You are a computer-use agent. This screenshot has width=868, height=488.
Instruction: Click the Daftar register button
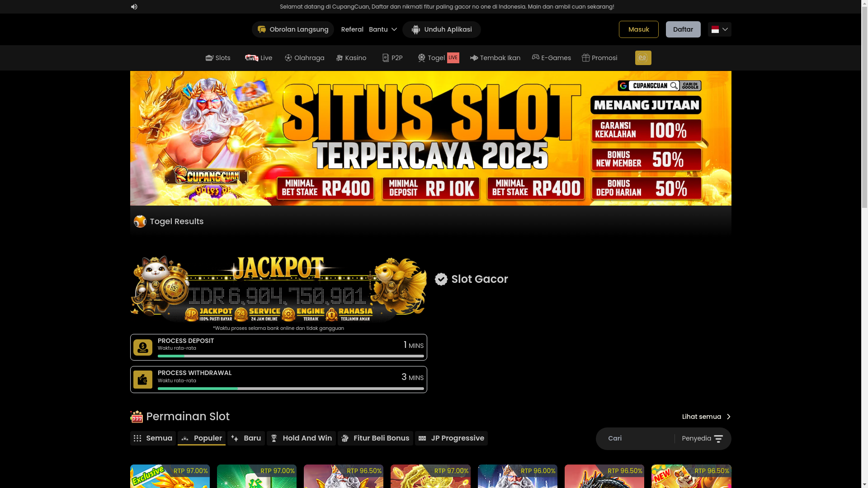(683, 29)
